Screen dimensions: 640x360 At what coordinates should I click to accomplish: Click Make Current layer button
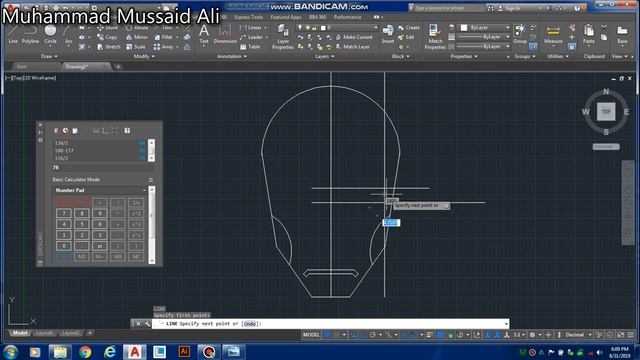(x=354, y=37)
